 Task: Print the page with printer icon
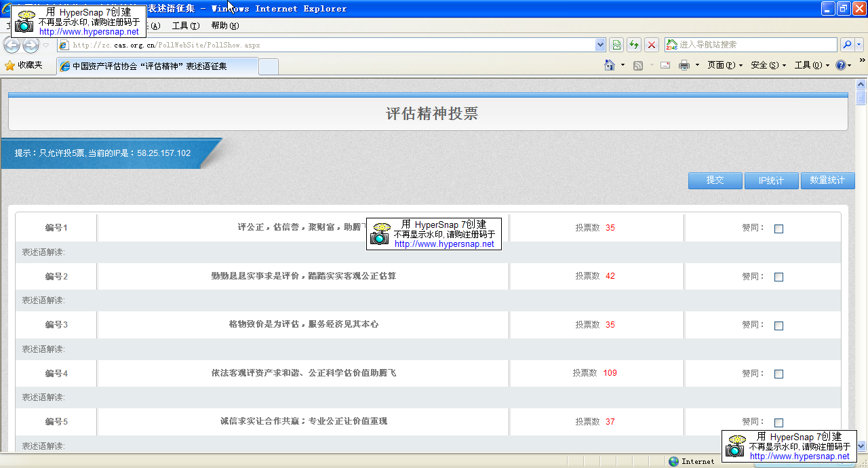pos(684,65)
